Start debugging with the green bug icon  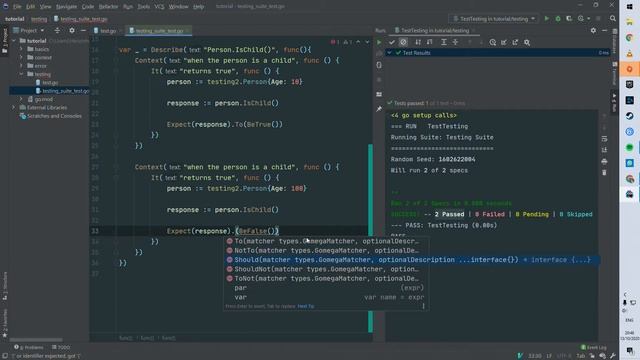[x=558, y=19]
